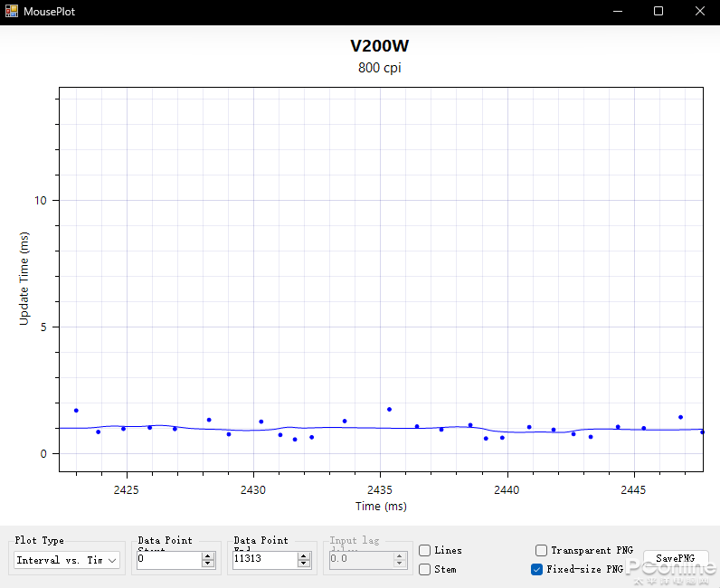Click the Data Point End field showing 11313
Image resolution: width=720 pixels, height=588 pixels.
coord(264,559)
